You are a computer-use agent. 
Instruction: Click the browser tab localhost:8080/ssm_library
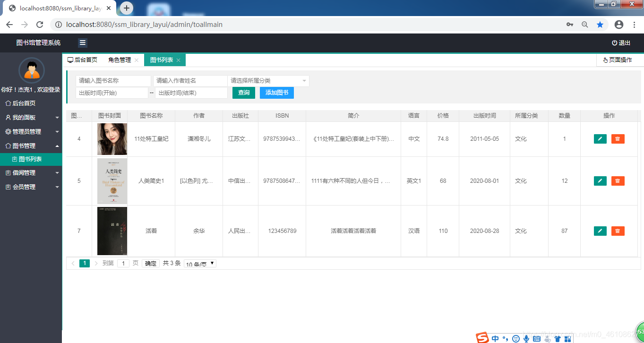coord(60,9)
